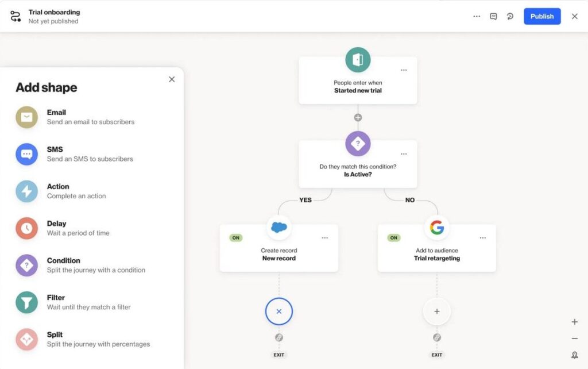Click the entry door trigger icon
Image resolution: width=588 pixels, height=369 pixels.
click(358, 60)
